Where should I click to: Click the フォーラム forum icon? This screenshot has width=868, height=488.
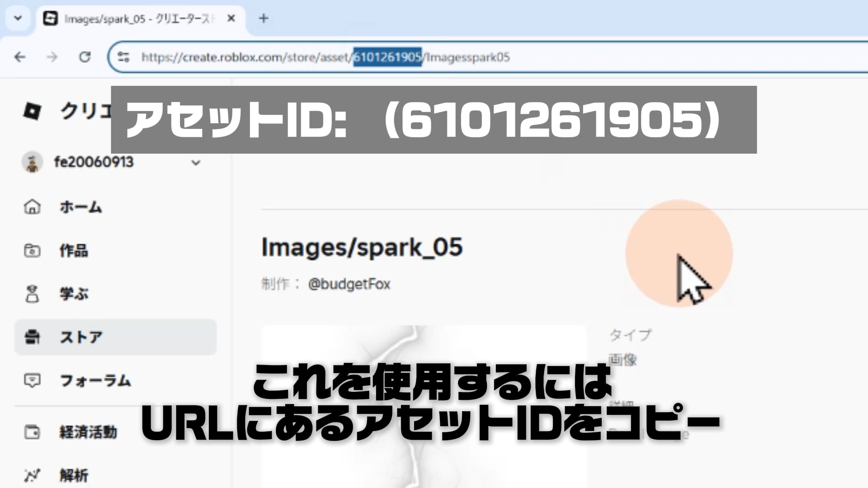tap(32, 380)
